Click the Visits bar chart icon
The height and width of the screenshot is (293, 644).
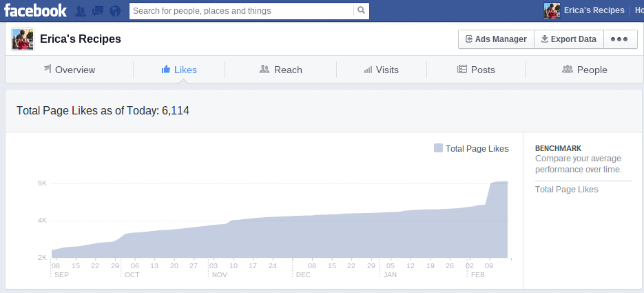point(368,70)
